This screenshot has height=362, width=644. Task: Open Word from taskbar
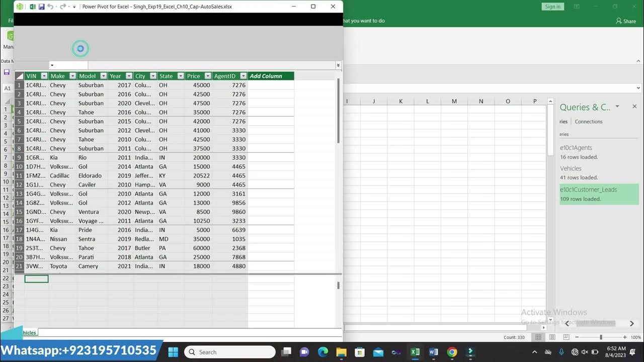pyautogui.click(x=433, y=352)
